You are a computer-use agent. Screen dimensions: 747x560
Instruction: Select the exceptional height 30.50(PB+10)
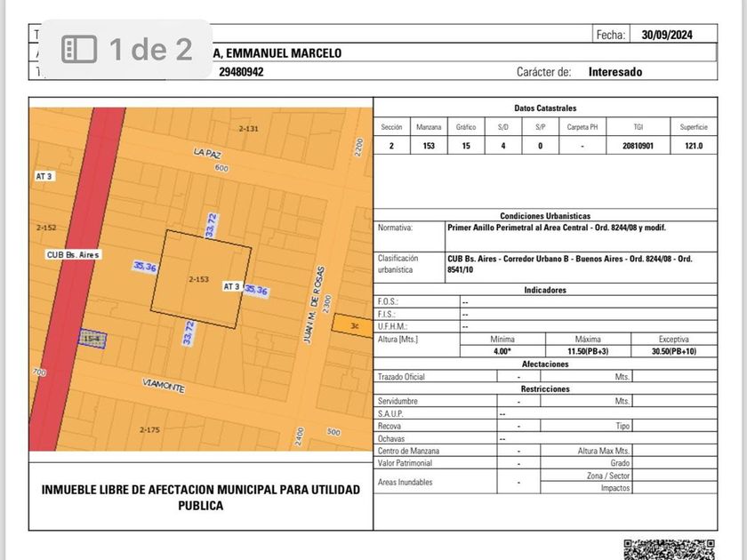pyautogui.click(x=674, y=351)
